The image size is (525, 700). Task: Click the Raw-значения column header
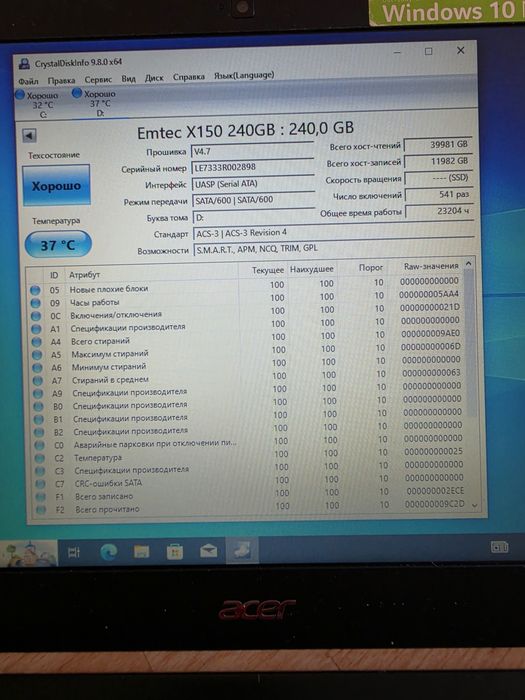[431, 266]
